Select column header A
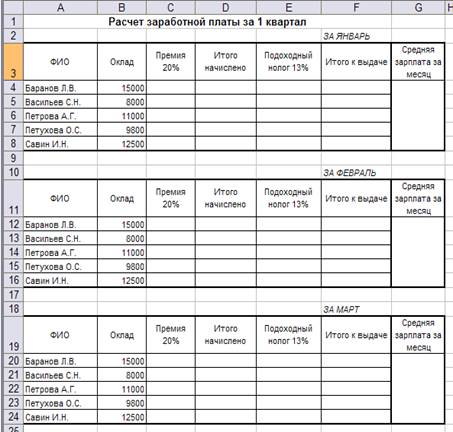 60,7
